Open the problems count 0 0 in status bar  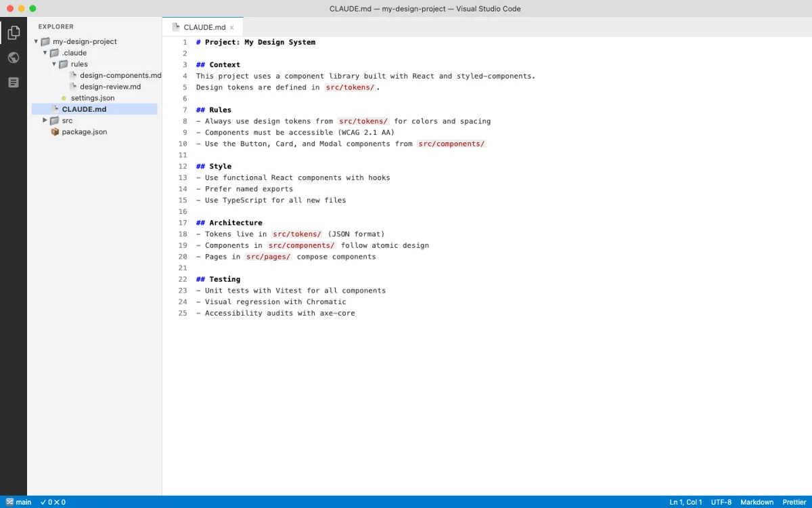53,502
